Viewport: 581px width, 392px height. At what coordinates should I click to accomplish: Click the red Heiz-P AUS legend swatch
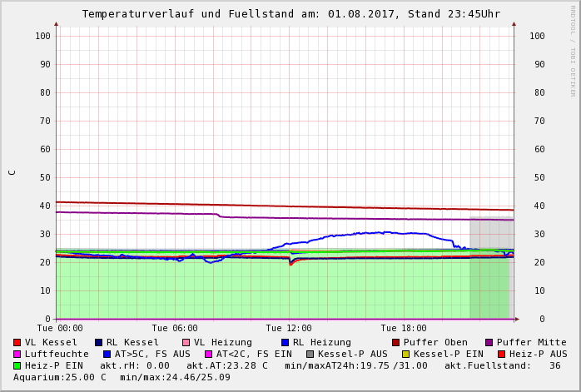pyautogui.click(x=501, y=354)
